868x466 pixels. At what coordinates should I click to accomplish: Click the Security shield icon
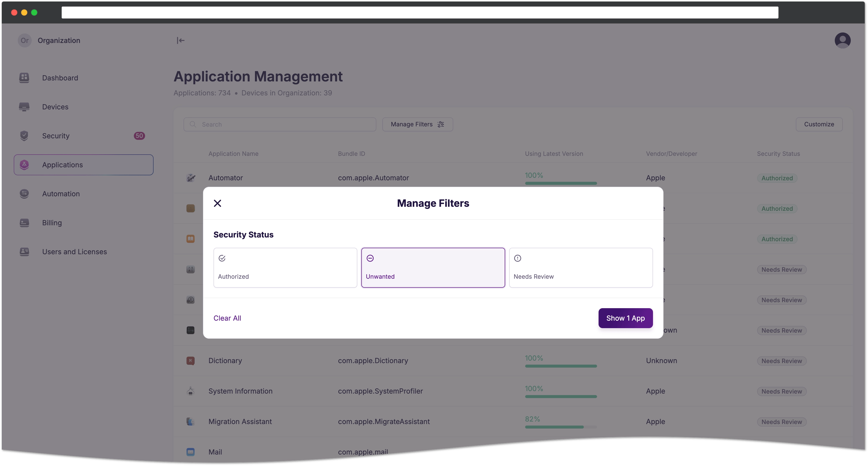[x=24, y=136]
